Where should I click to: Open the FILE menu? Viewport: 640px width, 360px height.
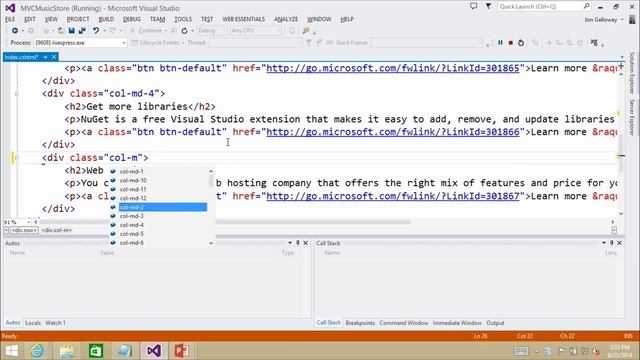(10, 19)
